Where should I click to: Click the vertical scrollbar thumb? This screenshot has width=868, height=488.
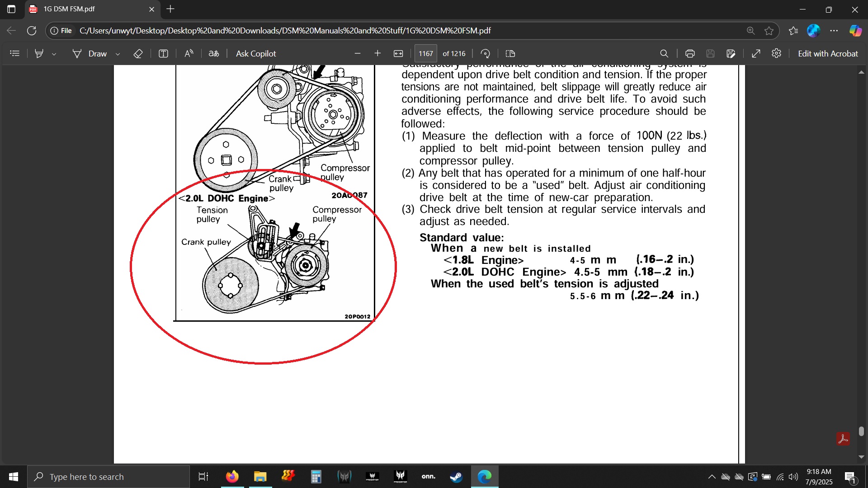[862, 432]
